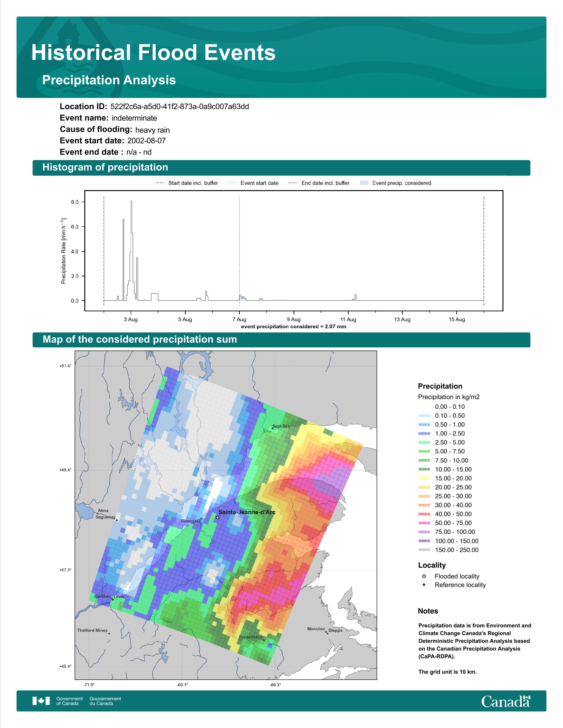Click the 10.00 - 15.00 legend color swatch

[x=424, y=469]
